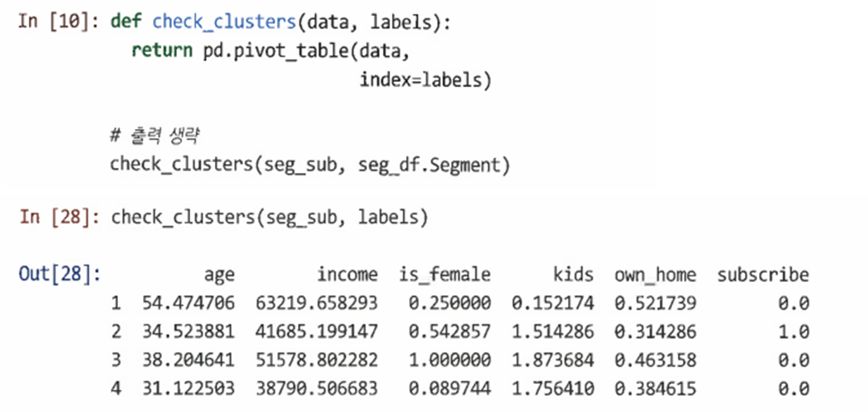Click the Korean comment line
The height and width of the screenshot is (412, 868).
click(155, 137)
